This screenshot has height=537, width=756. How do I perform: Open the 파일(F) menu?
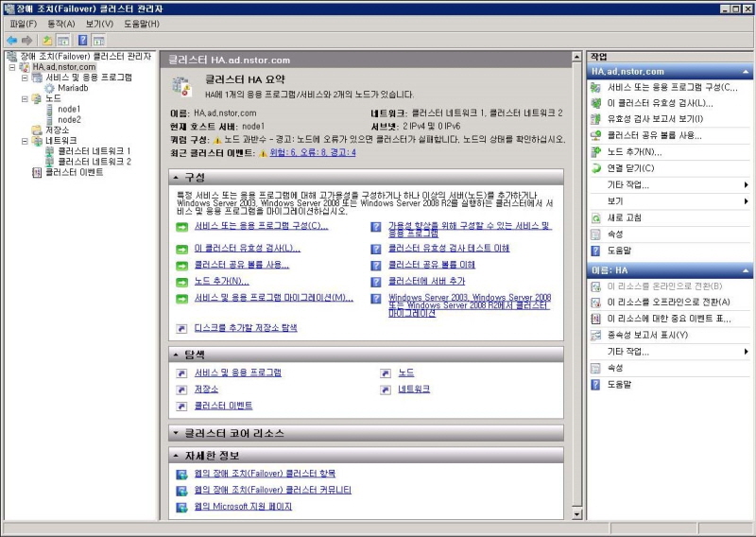[23, 24]
